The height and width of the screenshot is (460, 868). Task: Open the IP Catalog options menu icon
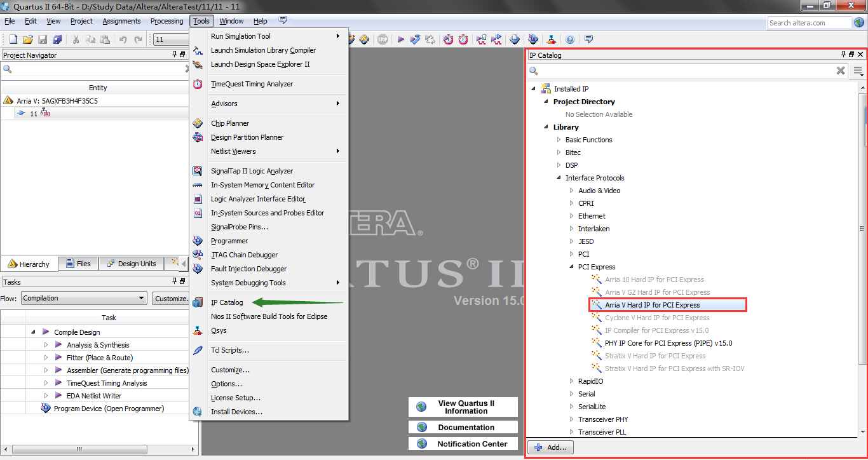click(x=858, y=71)
